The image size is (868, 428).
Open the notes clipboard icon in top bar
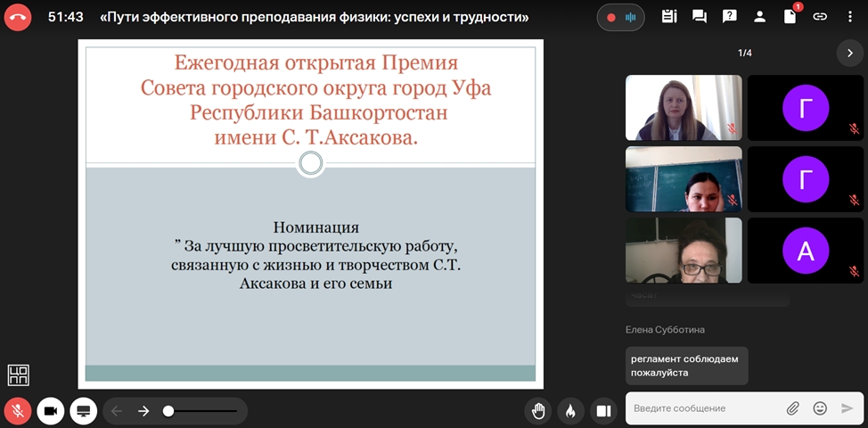[669, 17]
